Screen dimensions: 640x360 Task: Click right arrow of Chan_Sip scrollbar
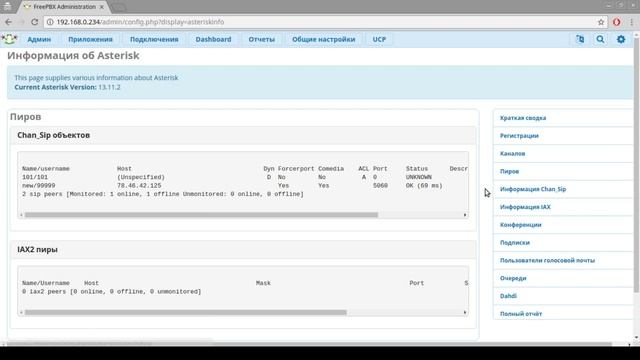pyautogui.click(x=465, y=215)
